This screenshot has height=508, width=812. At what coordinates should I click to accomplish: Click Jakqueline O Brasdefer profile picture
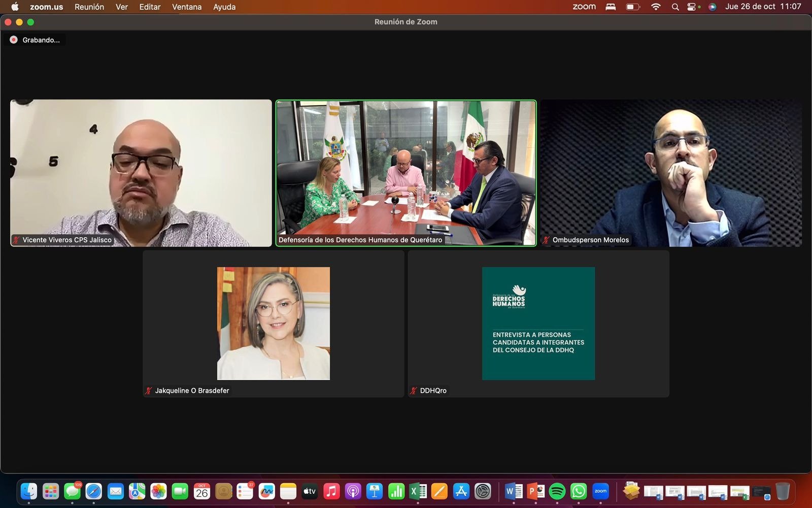pos(274,323)
